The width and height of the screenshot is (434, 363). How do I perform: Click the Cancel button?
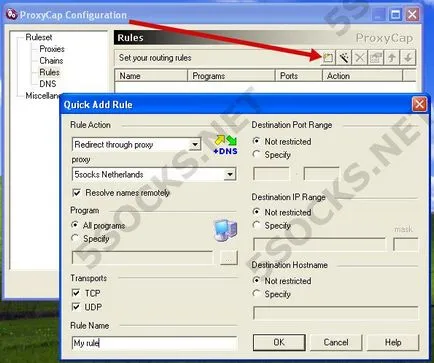point(336,342)
